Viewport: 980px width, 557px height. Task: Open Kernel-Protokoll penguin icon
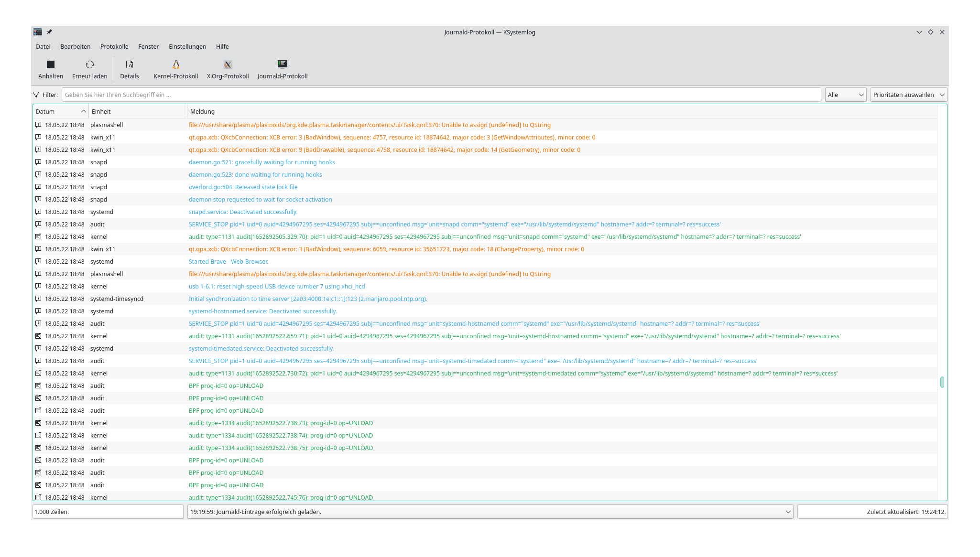pos(176,64)
